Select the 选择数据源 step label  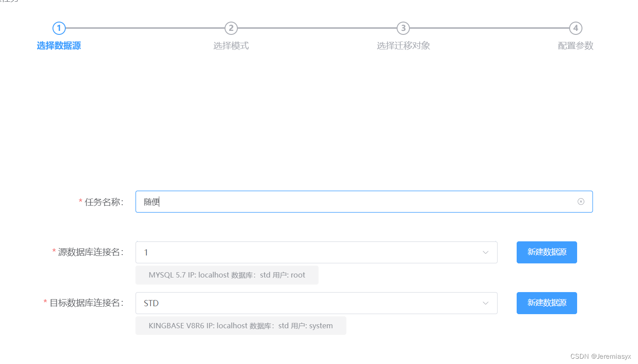click(59, 46)
